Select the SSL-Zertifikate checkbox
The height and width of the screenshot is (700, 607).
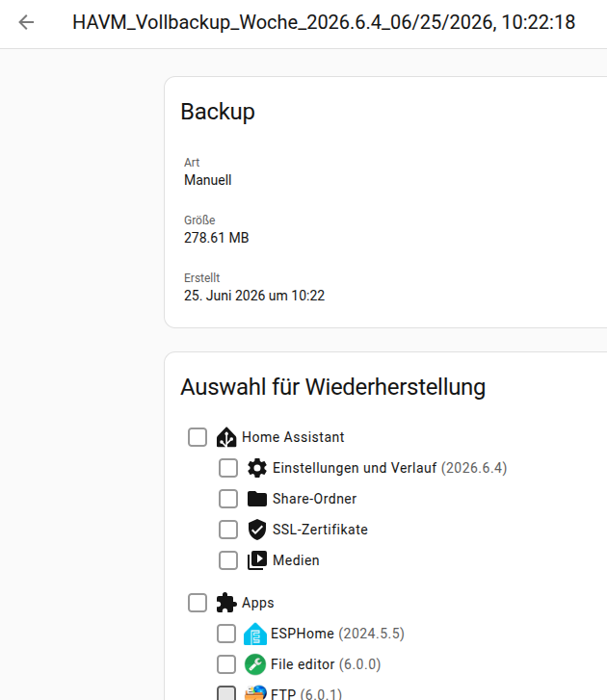pos(228,530)
